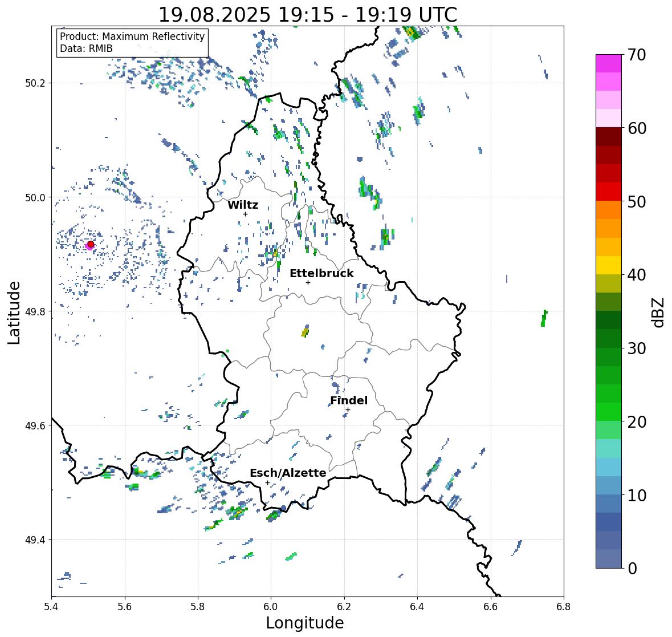Select the Esch/Alzette map label
The image size is (672, 637).
click(x=288, y=473)
